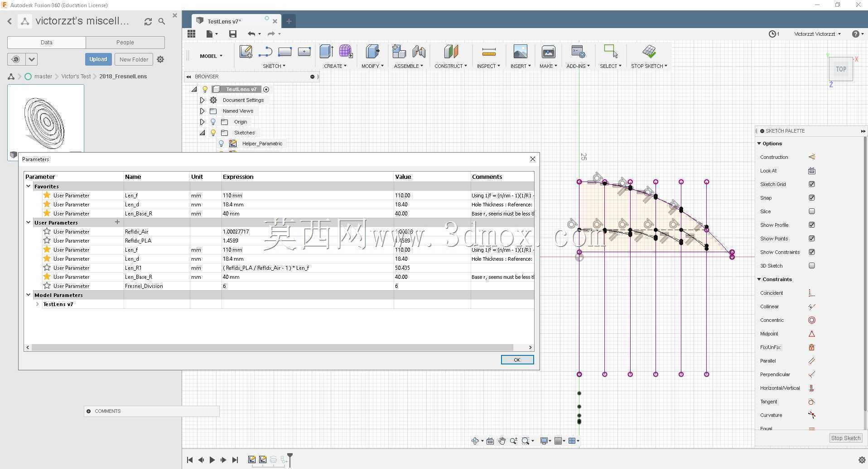This screenshot has width=868, height=469.
Task: Click the New Folder button
Action: coord(134,59)
